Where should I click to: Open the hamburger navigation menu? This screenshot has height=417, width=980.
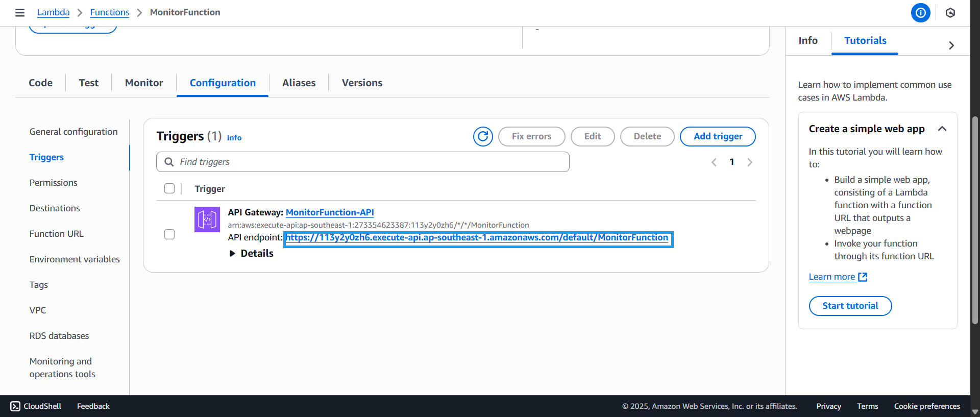click(20, 13)
